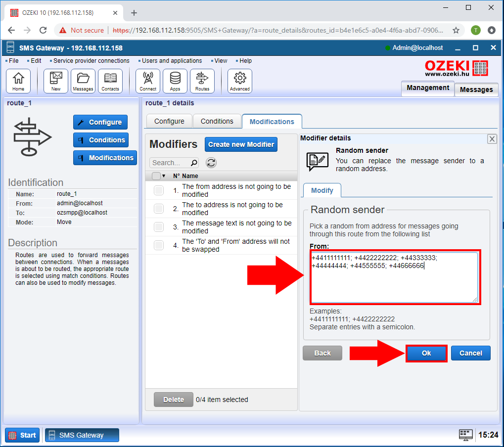The width and height of the screenshot is (504, 447).
Task: Click Create new Modifier
Action: point(241,144)
